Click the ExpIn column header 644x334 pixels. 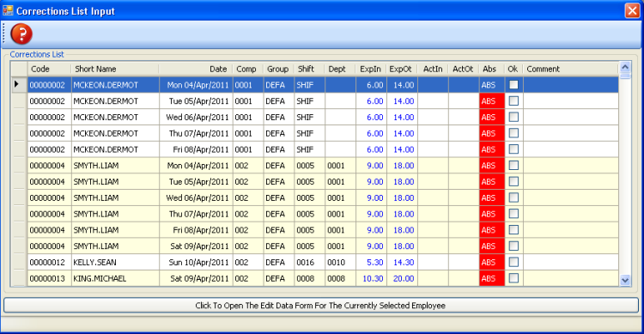371,69
